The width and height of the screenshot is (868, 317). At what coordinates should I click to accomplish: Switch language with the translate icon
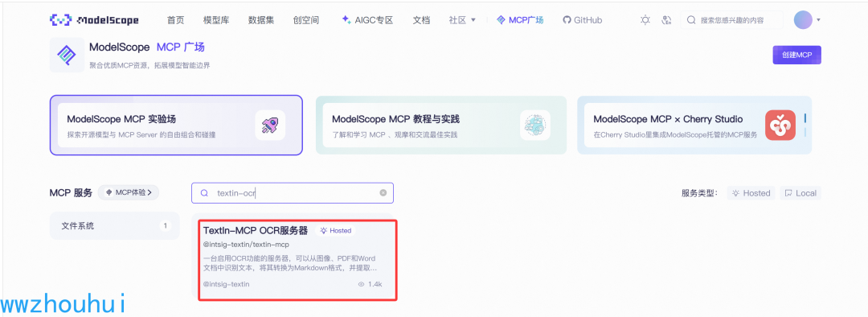click(666, 20)
